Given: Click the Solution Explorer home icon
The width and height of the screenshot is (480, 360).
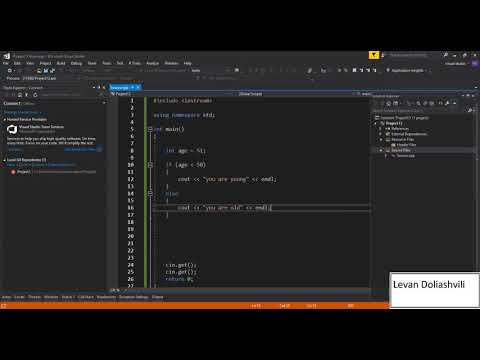Looking at the screenshot, I should coord(388,104).
